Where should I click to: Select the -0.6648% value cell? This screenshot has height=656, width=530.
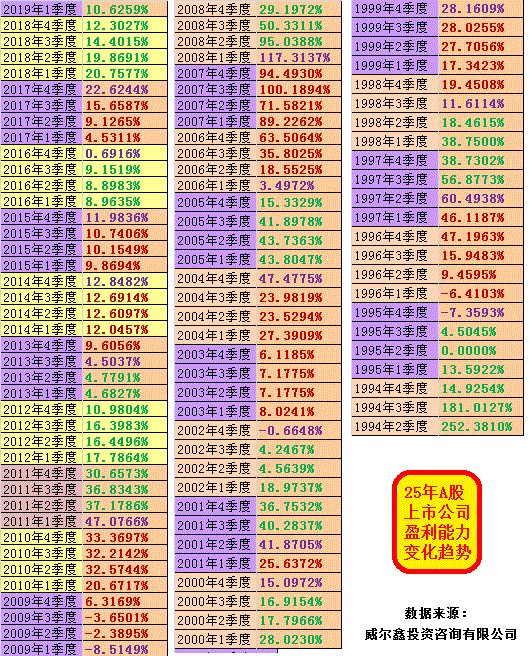pos(299,430)
